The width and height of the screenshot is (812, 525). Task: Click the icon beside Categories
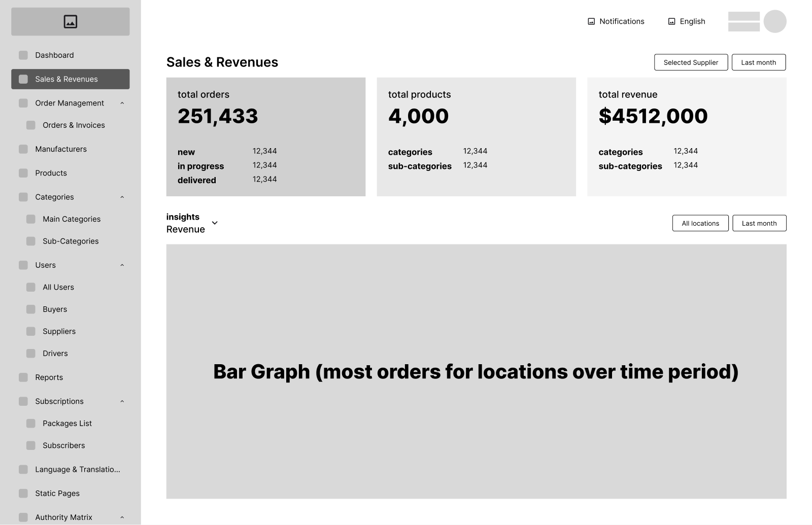(23, 197)
